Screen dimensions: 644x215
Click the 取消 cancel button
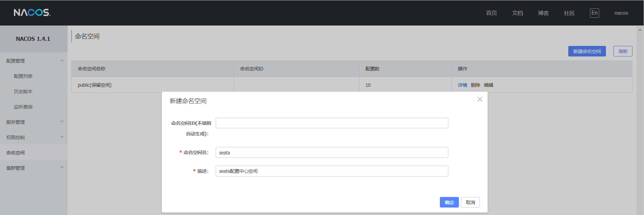pos(470,202)
